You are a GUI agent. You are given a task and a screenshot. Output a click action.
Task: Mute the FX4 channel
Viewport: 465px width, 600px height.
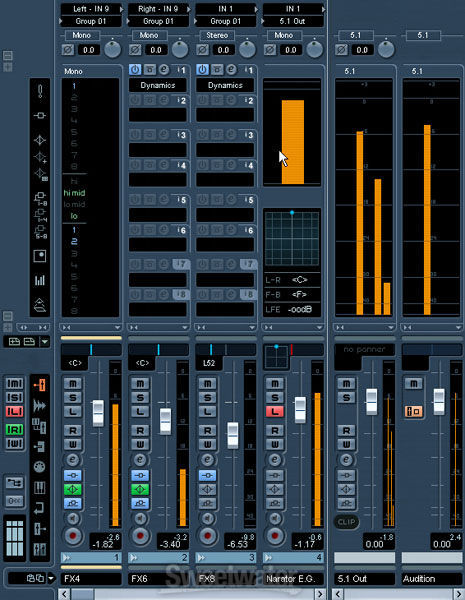click(72, 383)
